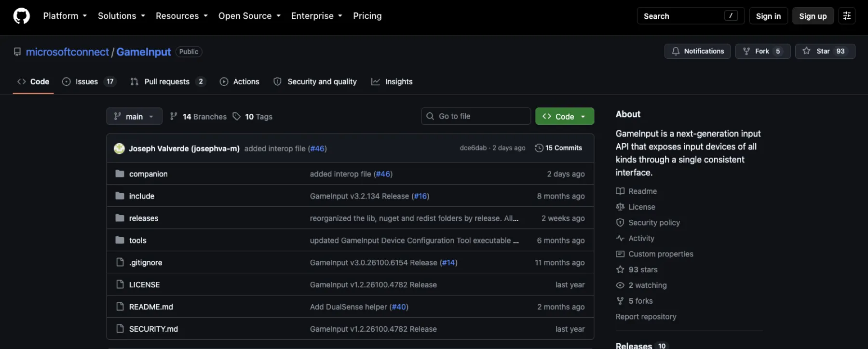The image size is (868, 349).
Task: Switch to the Actions tab
Action: pyautogui.click(x=240, y=82)
